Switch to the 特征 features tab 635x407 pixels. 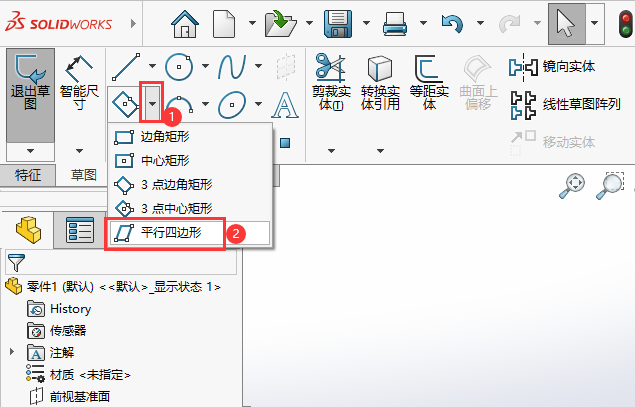(x=28, y=175)
